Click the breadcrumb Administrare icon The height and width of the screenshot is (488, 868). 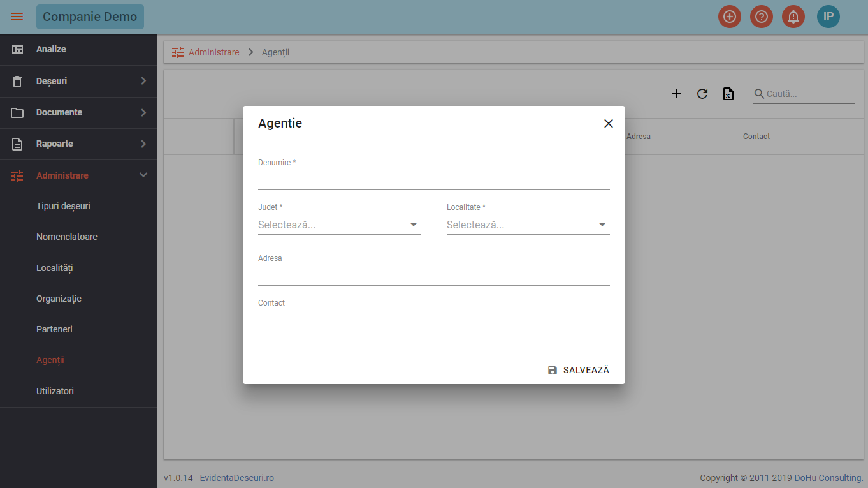[178, 52]
